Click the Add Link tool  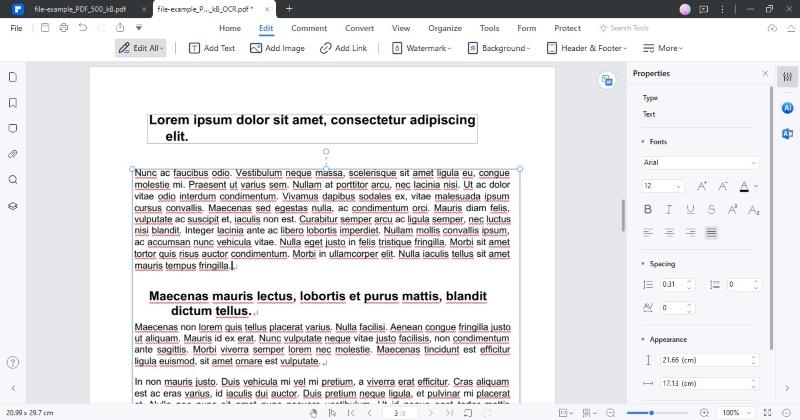(343, 48)
